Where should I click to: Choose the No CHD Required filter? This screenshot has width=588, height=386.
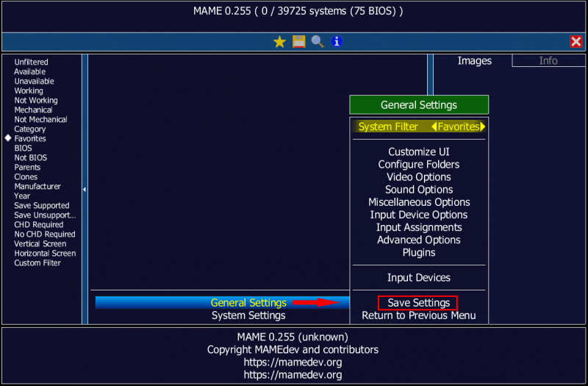(45, 234)
